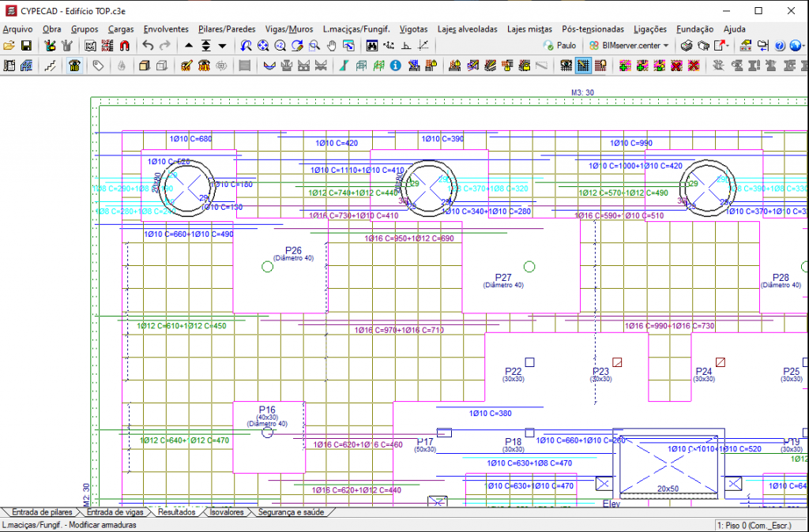
Task: Click the staircase icon in second toolbar
Action: (50, 66)
